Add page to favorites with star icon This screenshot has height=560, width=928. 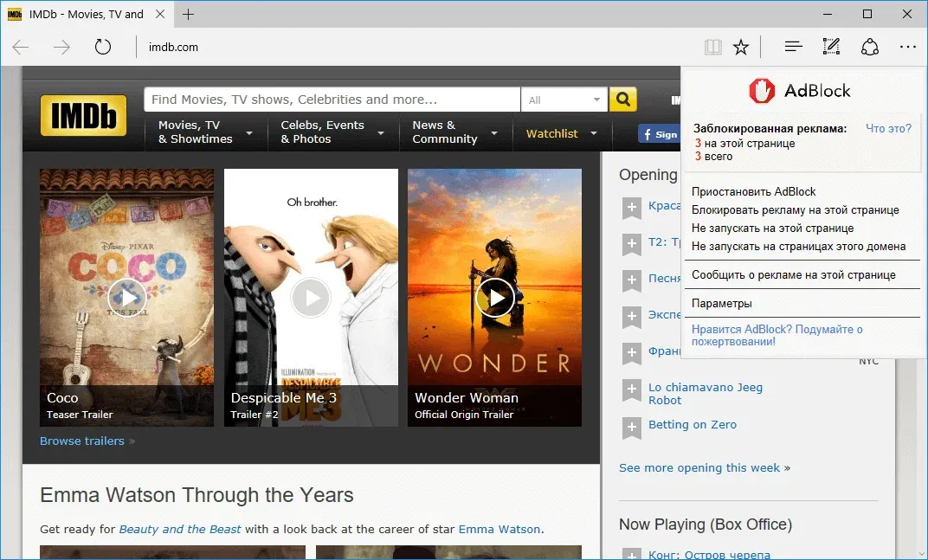coord(741,47)
